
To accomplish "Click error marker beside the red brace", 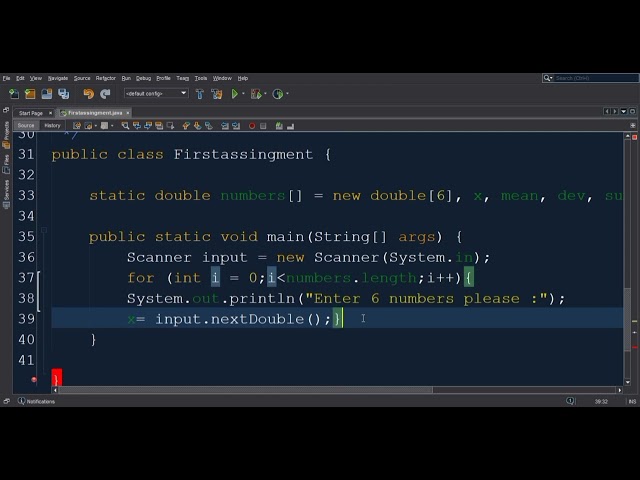I will click(x=34, y=380).
